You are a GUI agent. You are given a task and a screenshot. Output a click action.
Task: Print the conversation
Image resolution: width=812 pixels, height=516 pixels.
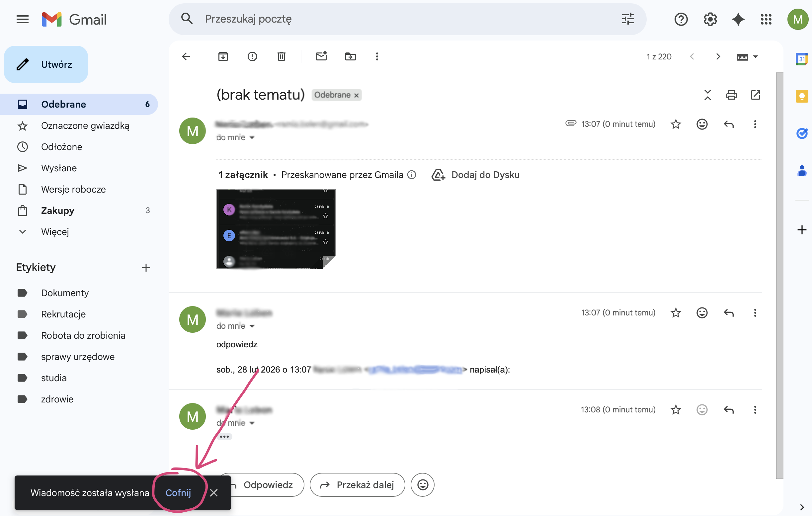731,95
